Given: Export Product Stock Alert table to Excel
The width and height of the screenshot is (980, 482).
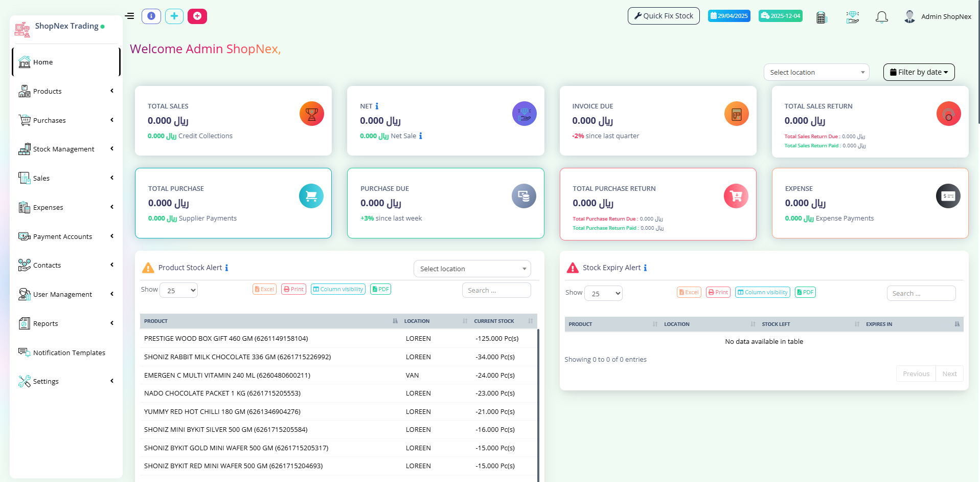Looking at the screenshot, I should (x=264, y=289).
